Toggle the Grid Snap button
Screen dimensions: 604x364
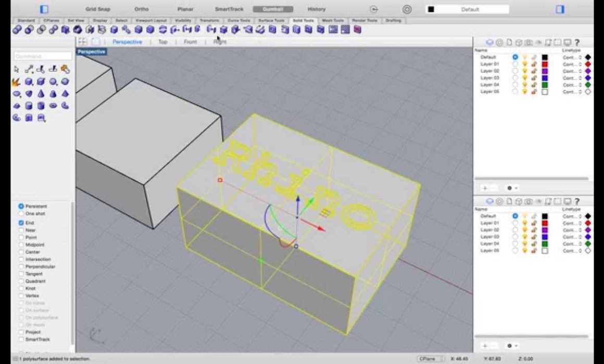(98, 9)
